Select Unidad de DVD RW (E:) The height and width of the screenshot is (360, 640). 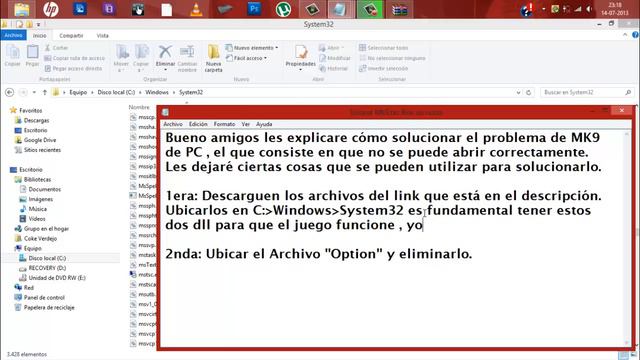(57, 278)
